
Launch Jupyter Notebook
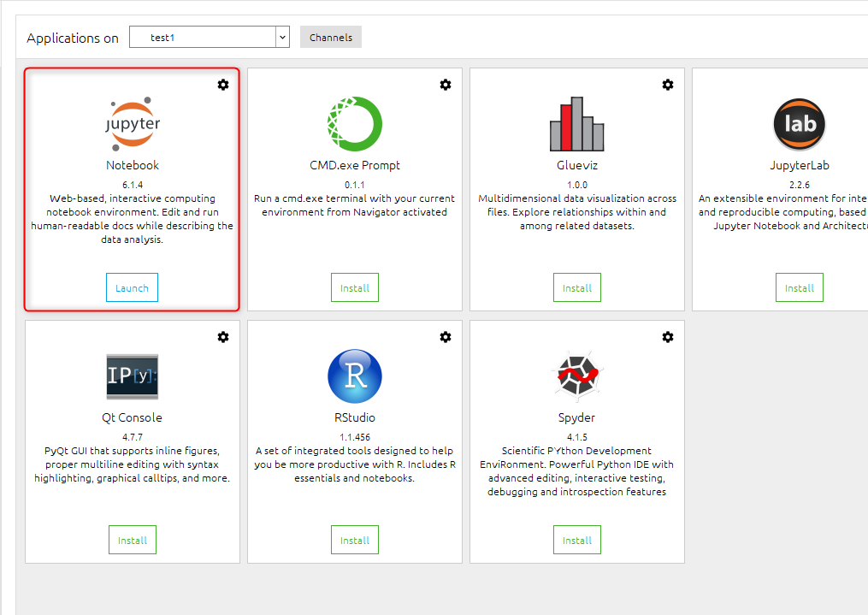point(132,287)
